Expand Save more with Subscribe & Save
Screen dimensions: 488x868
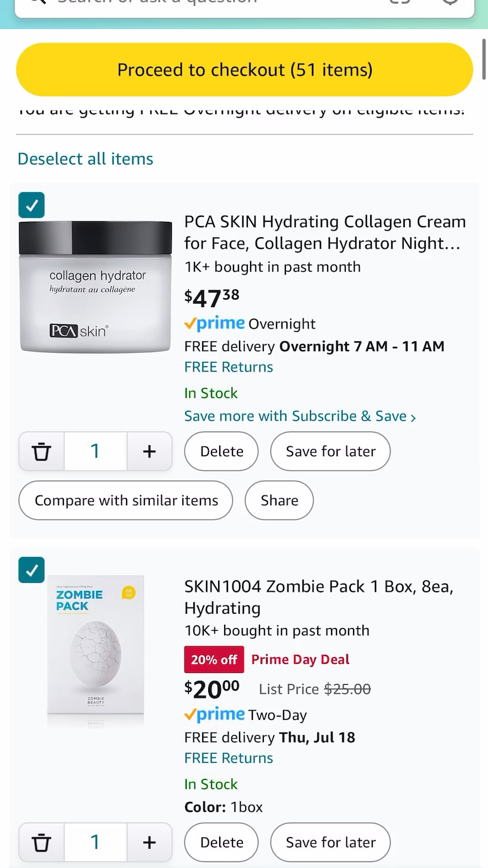(x=300, y=416)
